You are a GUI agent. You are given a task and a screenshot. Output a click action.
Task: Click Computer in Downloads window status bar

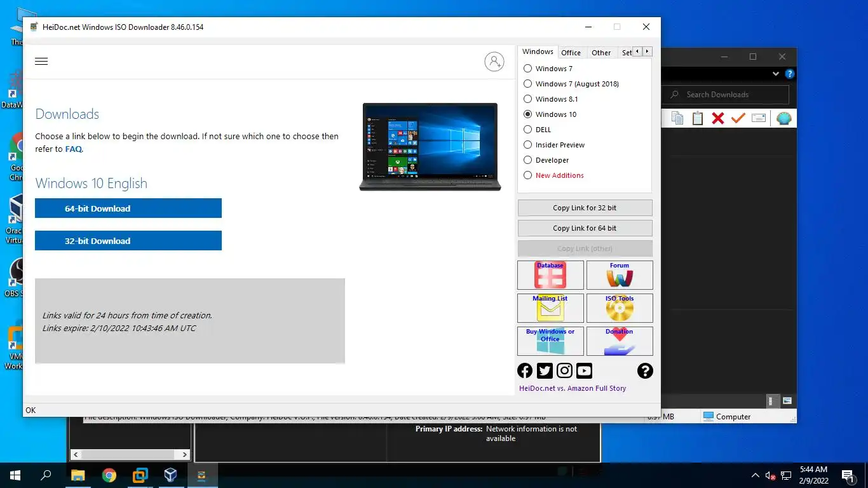tap(727, 417)
